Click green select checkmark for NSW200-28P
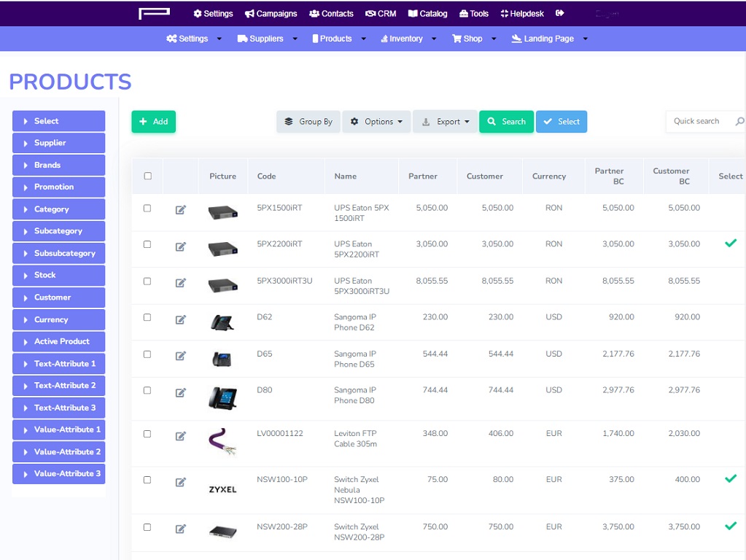 point(730,526)
